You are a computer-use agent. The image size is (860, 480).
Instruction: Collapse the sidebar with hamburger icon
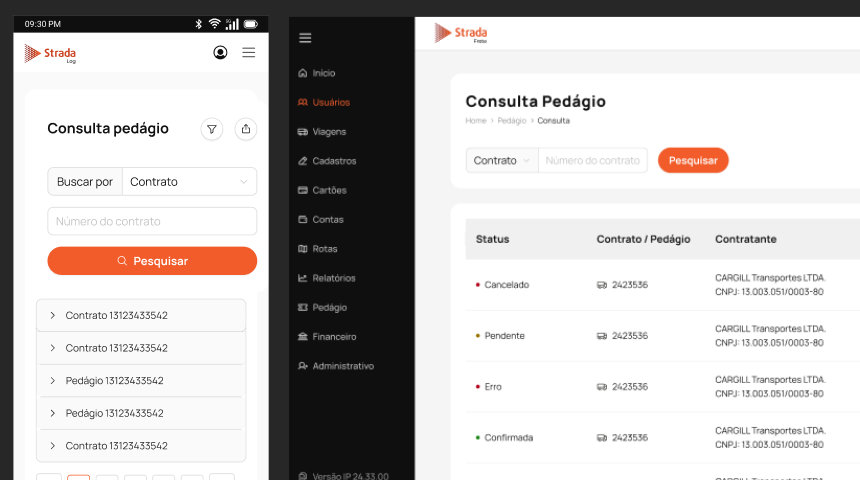[x=305, y=38]
